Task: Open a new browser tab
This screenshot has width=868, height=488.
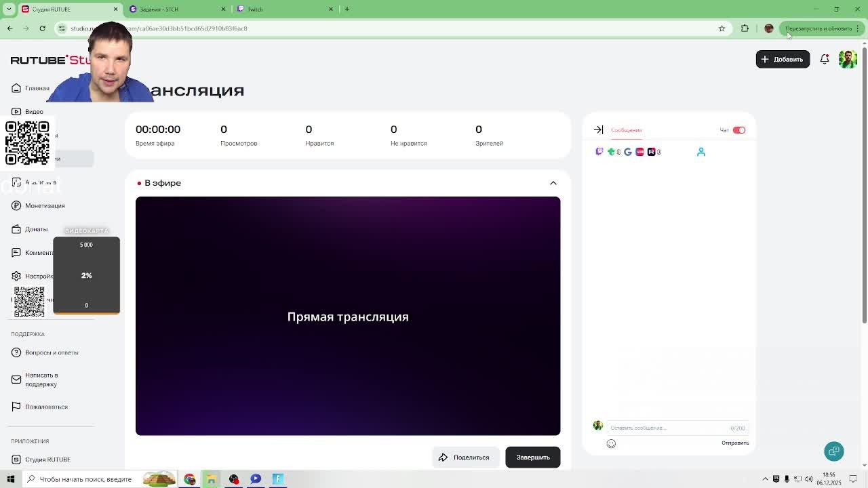Action: click(347, 9)
